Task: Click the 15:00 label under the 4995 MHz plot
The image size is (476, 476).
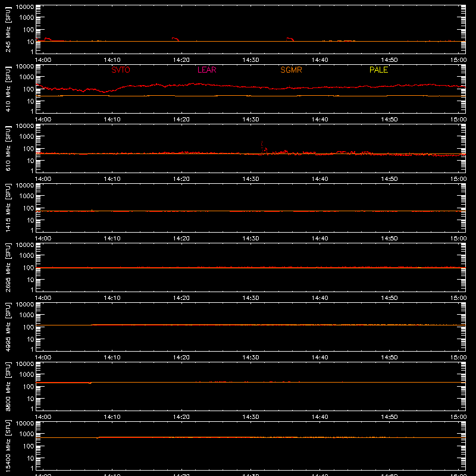Action: coord(458,358)
